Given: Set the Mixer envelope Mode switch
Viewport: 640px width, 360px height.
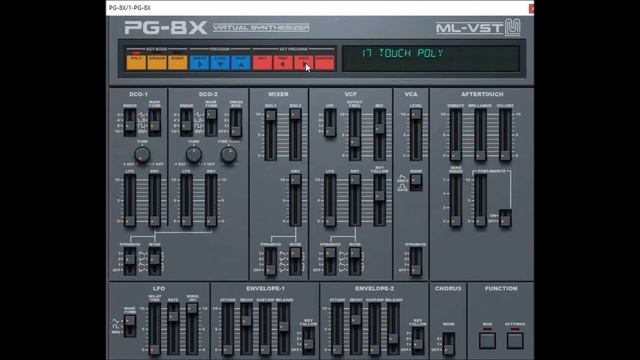Looking at the screenshot, I should click(x=296, y=261).
